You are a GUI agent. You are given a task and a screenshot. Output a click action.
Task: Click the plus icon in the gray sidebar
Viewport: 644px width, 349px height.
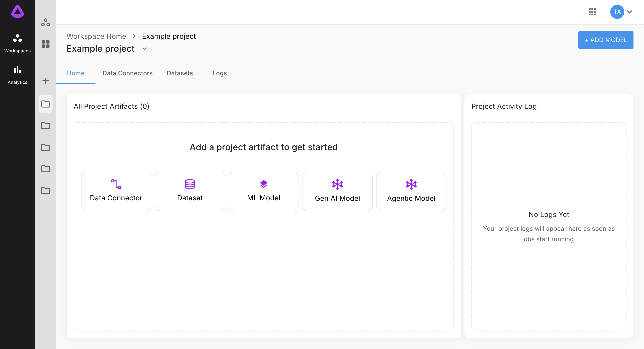pyautogui.click(x=46, y=81)
